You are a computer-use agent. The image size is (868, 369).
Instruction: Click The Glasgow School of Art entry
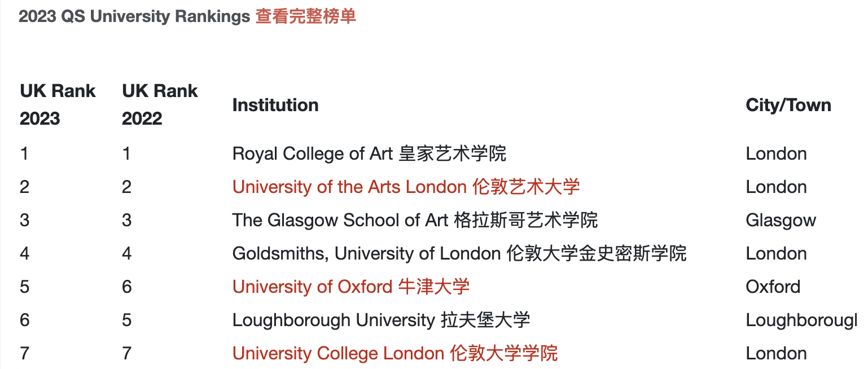tap(415, 220)
